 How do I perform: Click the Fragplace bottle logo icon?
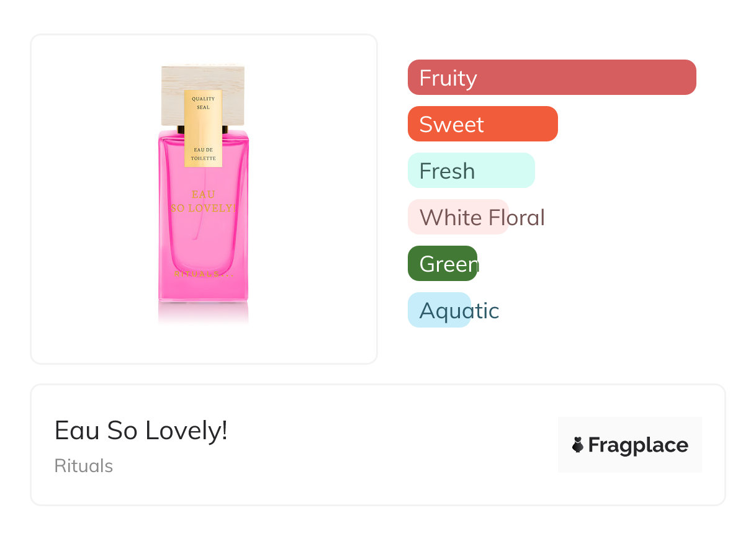[x=578, y=445]
